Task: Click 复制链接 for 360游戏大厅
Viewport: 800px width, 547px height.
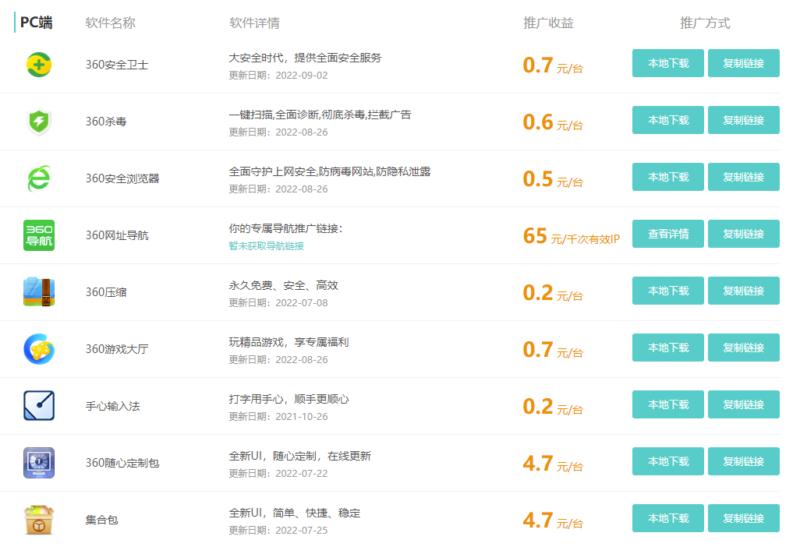Action: pyautogui.click(x=743, y=347)
